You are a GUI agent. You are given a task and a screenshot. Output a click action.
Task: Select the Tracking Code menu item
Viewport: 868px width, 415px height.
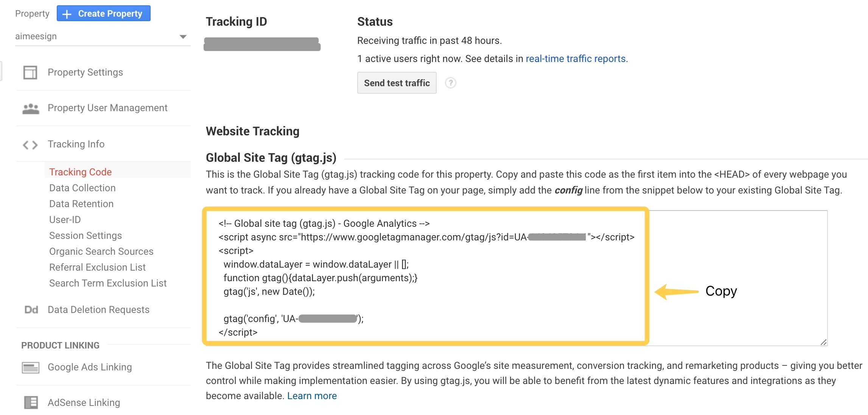[80, 172]
